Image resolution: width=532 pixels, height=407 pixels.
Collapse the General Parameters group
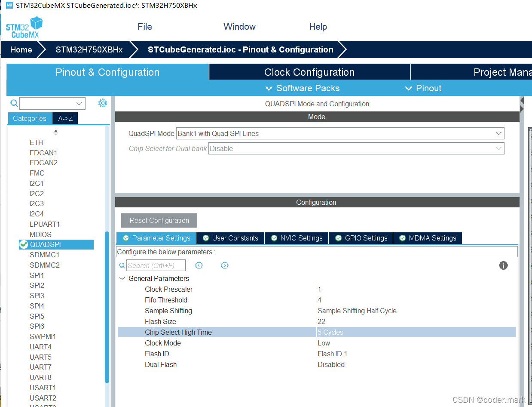pos(122,279)
